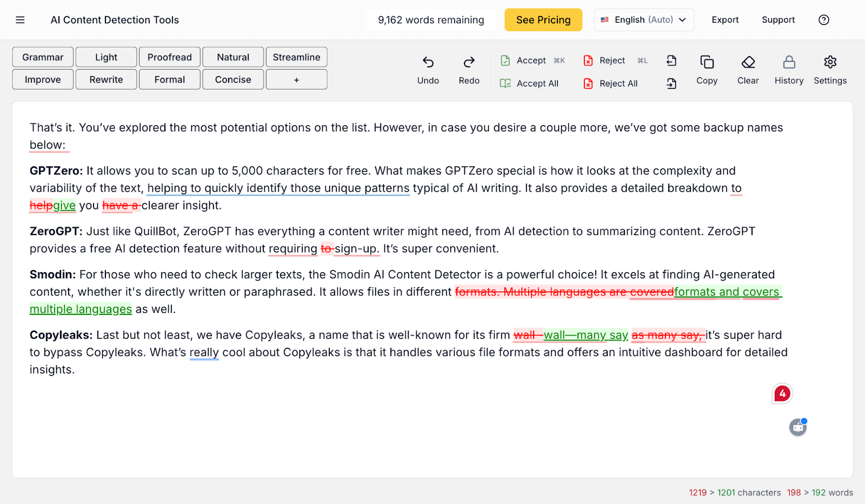Open help question mark icon
865x504 pixels.
[824, 20]
